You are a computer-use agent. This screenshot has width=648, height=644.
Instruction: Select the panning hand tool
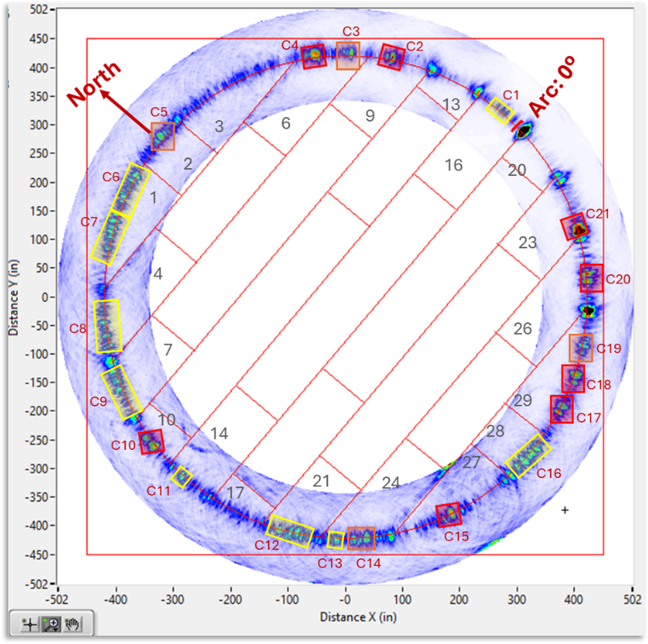pos(72,625)
